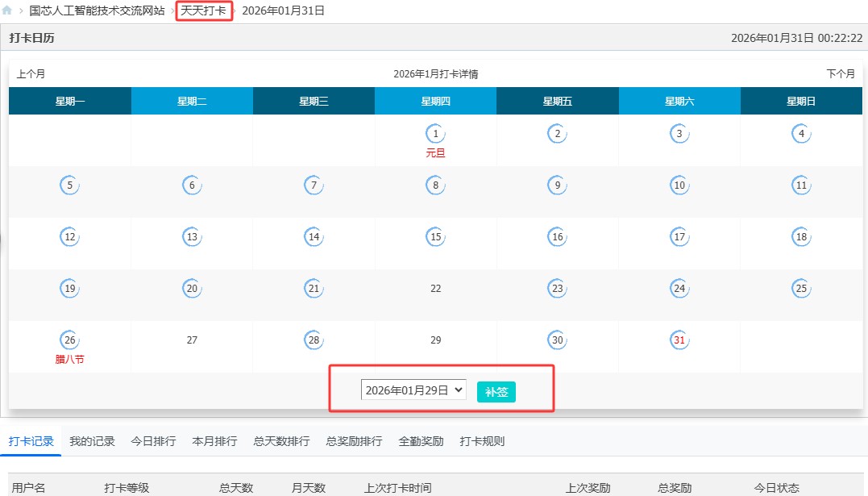Image resolution: width=868 pixels, height=496 pixels.
Task: Open the make-up sign date dropdown
Action: (x=413, y=390)
